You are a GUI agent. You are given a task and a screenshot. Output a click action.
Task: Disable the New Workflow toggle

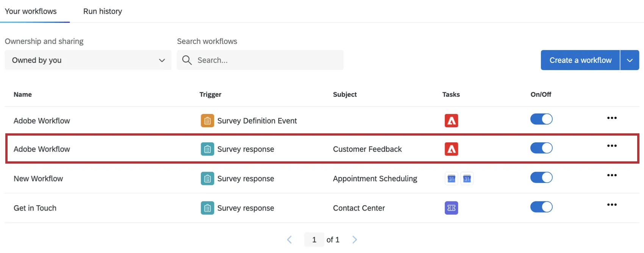(x=541, y=178)
